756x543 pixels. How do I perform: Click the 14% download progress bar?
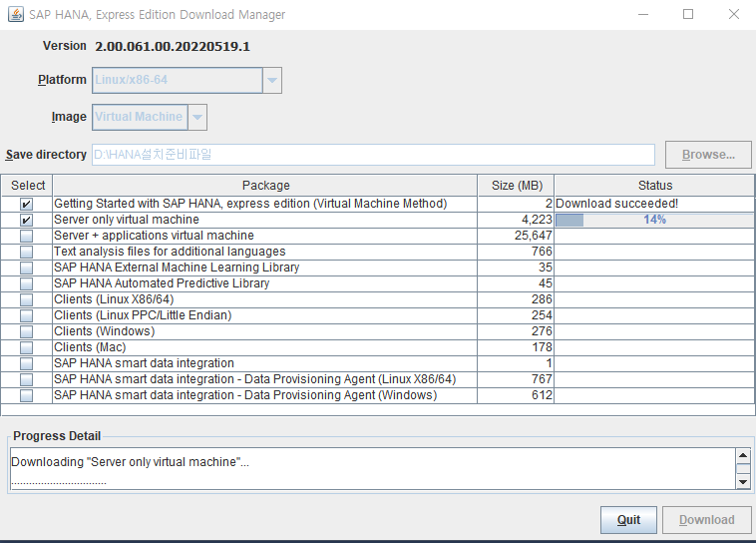[654, 220]
